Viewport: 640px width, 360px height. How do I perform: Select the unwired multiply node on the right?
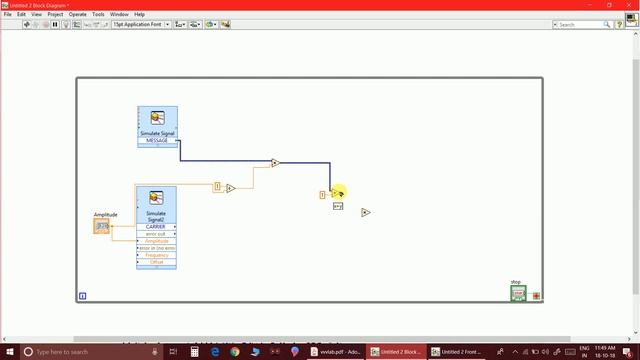pyautogui.click(x=366, y=212)
